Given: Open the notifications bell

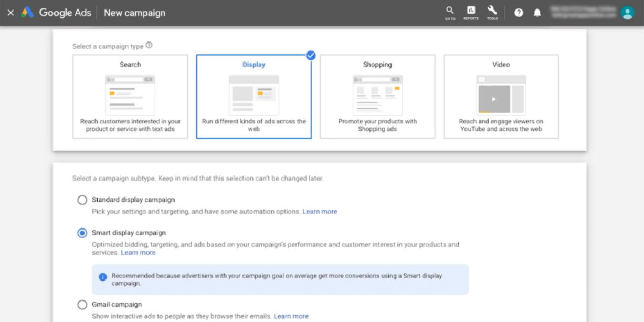Looking at the screenshot, I should point(537,13).
